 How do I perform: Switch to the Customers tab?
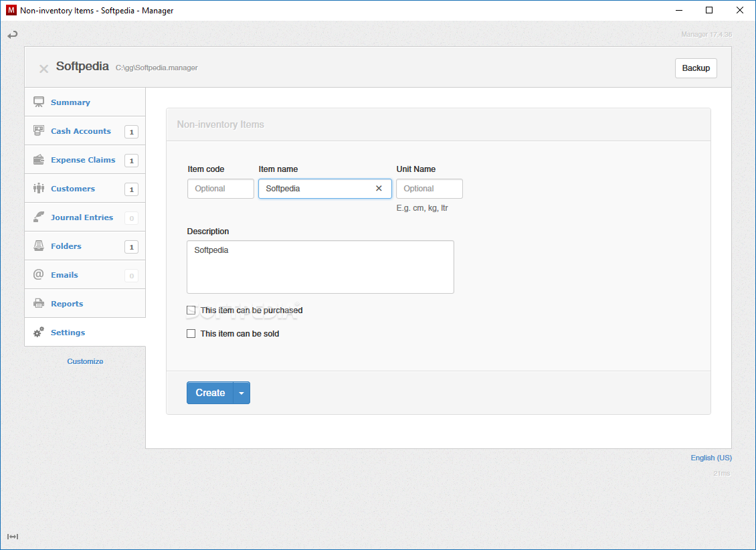(85, 189)
